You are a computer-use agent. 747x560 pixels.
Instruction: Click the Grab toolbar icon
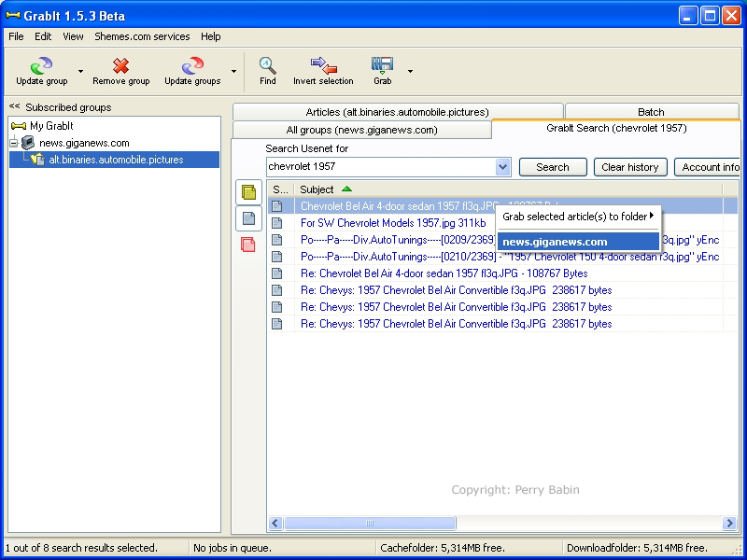(x=382, y=65)
